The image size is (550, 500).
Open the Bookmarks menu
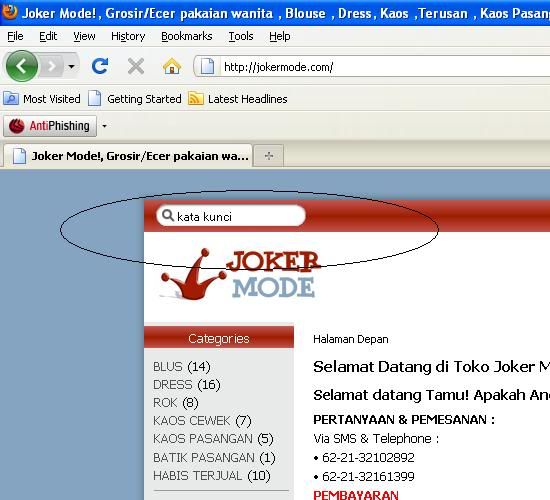(187, 36)
